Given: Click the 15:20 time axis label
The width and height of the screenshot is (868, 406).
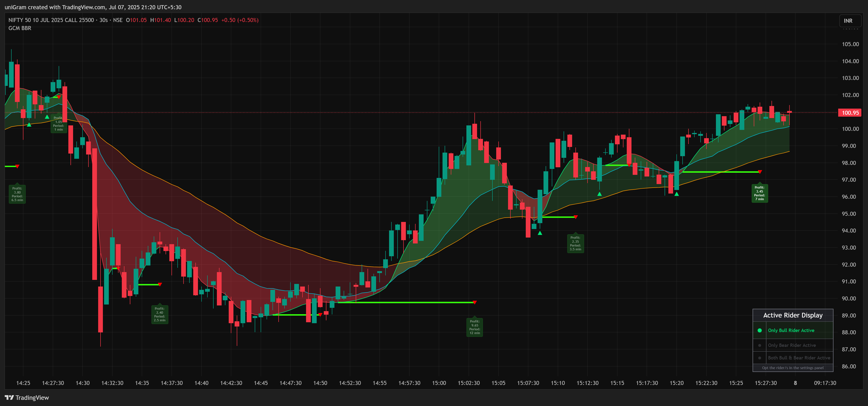Looking at the screenshot, I should [676, 383].
